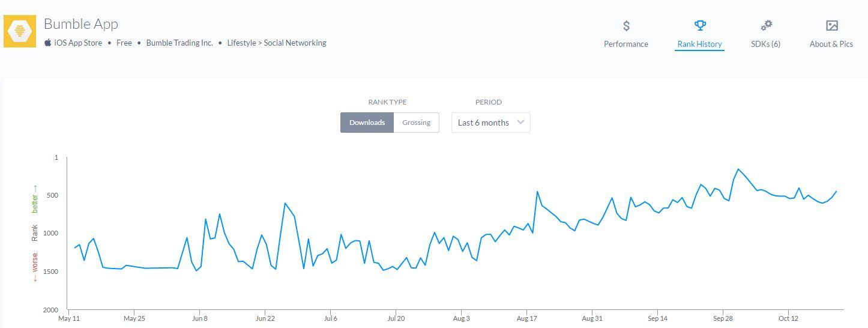Click the SDKs gears icon
The image size is (868, 328).
tap(766, 25)
